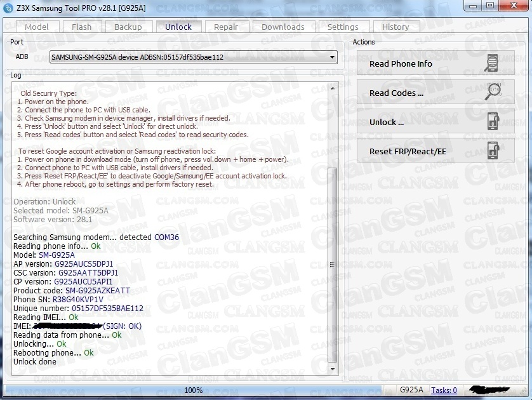
Task: Click the COM36 detected port text
Action: 166,237
